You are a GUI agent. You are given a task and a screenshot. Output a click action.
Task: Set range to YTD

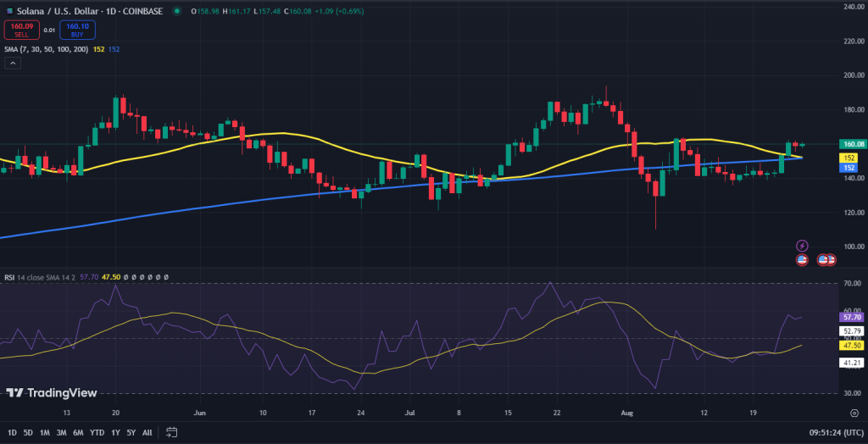point(97,432)
